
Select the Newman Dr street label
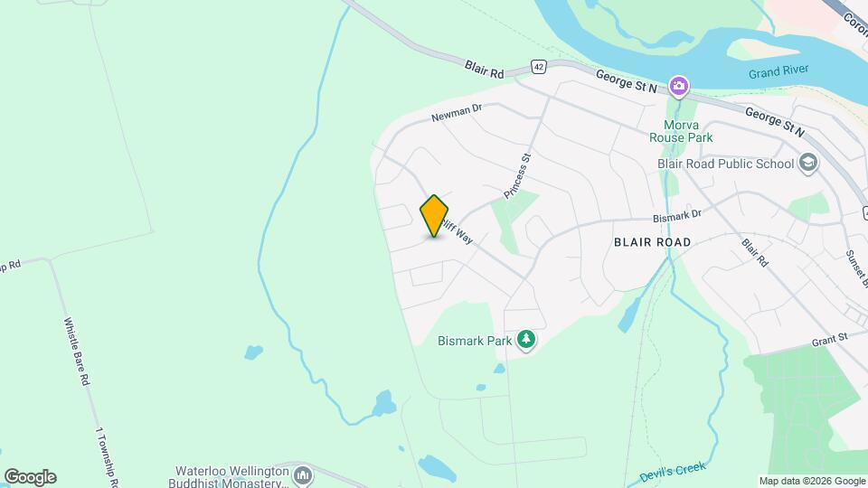click(457, 112)
